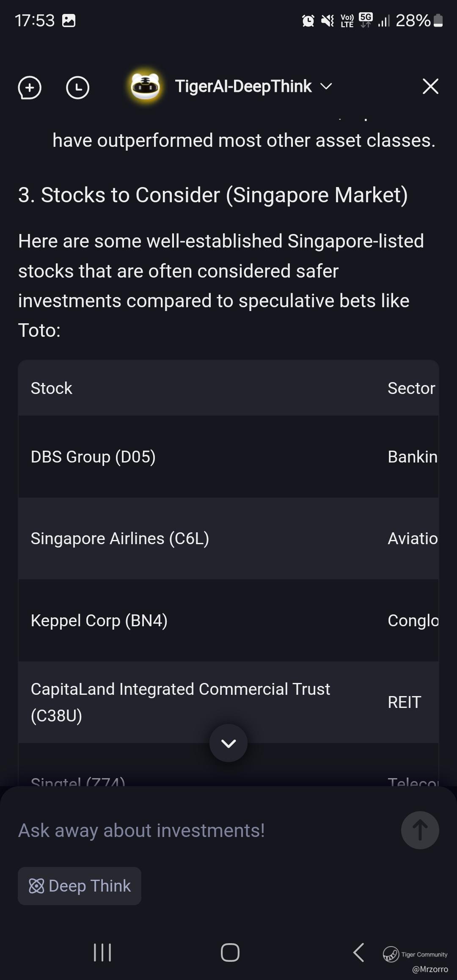Tap the Stock column header
This screenshot has height=980, width=457.
point(52,388)
